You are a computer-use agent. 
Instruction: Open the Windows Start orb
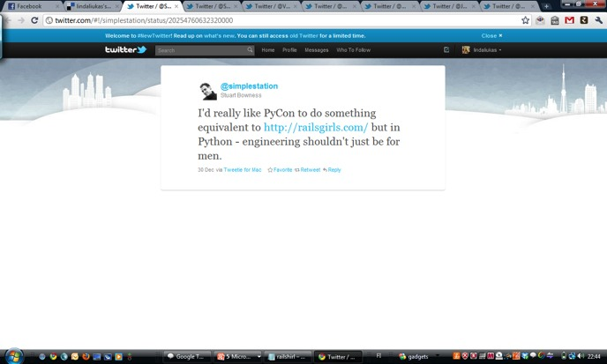[x=14, y=356]
